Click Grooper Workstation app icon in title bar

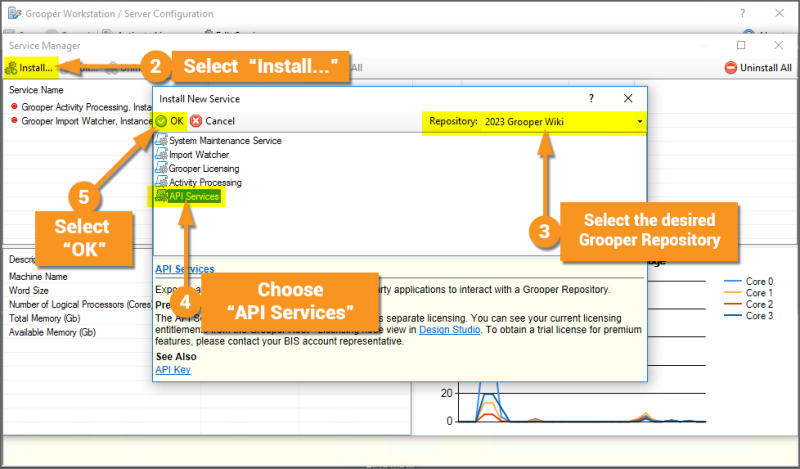(x=14, y=13)
